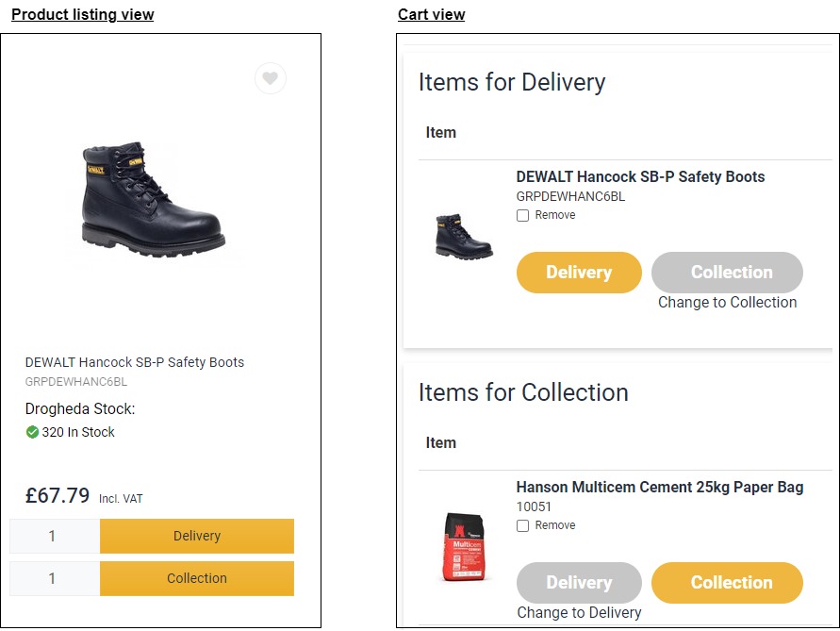Open DEWALT Hancock cart item title

point(640,176)
